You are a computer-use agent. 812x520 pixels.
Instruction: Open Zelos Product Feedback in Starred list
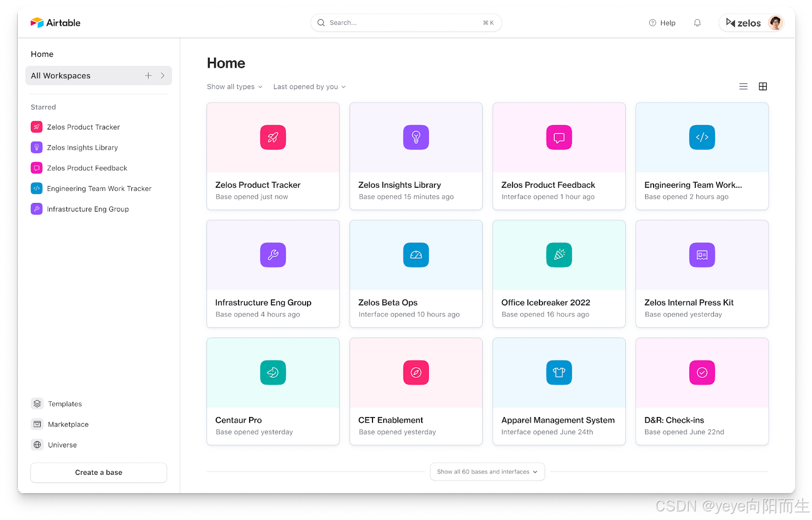87,168
